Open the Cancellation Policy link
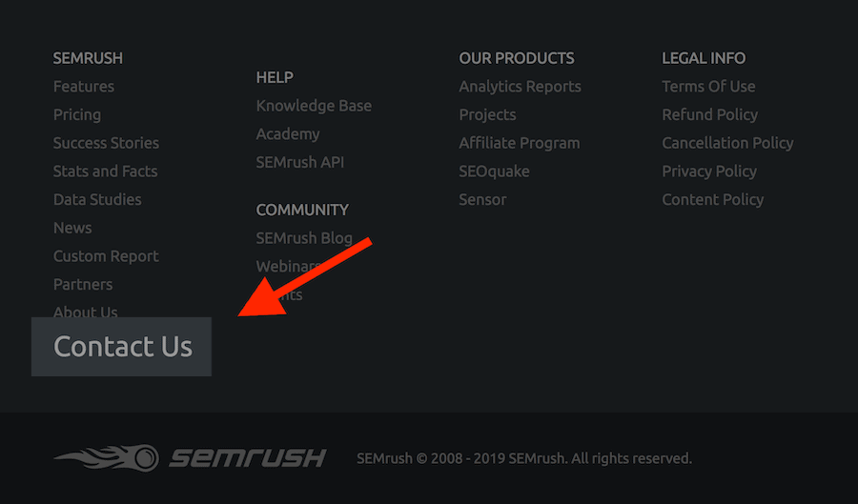 [x=727, y=143]
